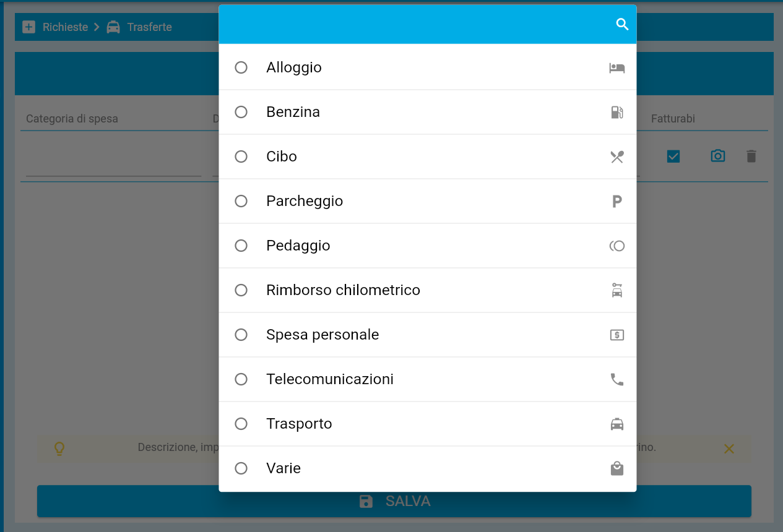Screen dimensions: 783x532
Task: Delete the expense row with trash icon
Action: click(751, 156)
